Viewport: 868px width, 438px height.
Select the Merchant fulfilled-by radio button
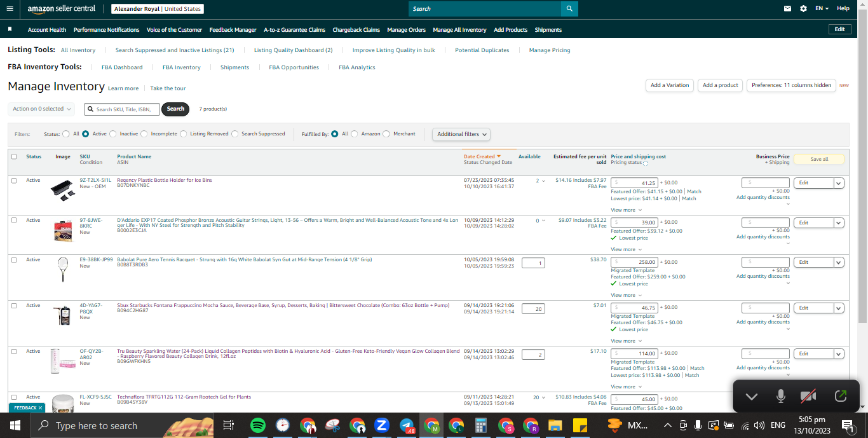click(x=387, y=134)
